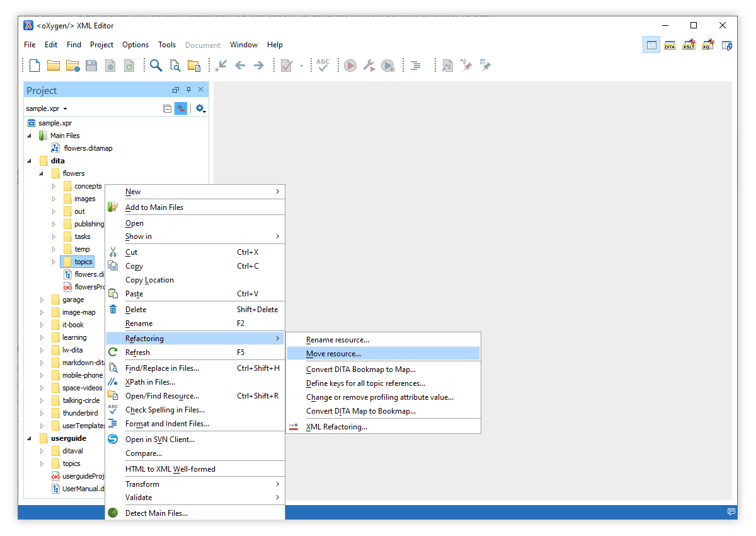Click the Configure Transformation wrench icon
Viewport: 756px width, 536px height.
pos(369,66)
